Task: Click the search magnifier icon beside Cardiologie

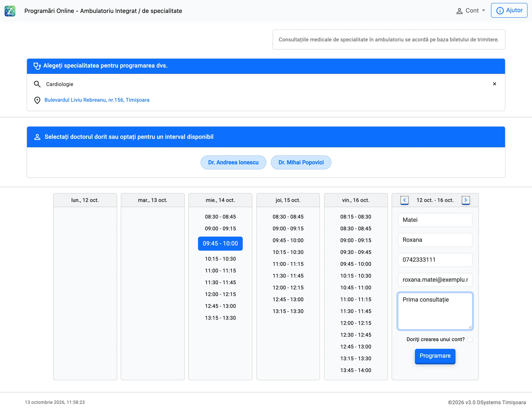Action: [37, 84]
